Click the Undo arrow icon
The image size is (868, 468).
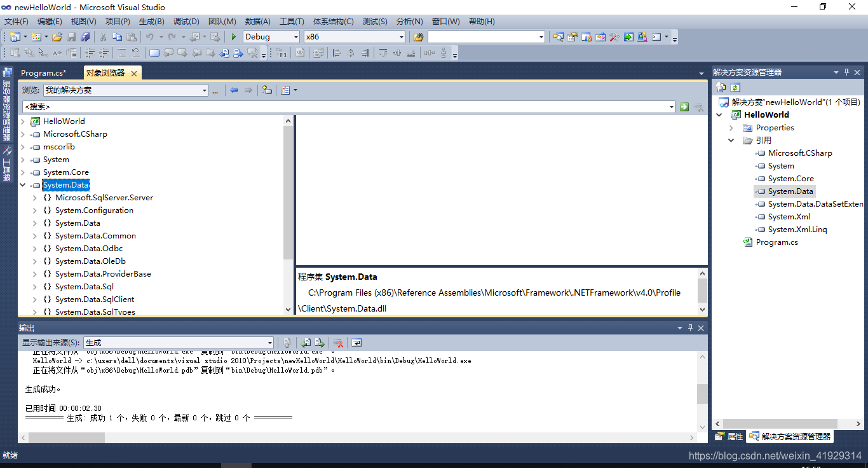click(x=149, y=37)
